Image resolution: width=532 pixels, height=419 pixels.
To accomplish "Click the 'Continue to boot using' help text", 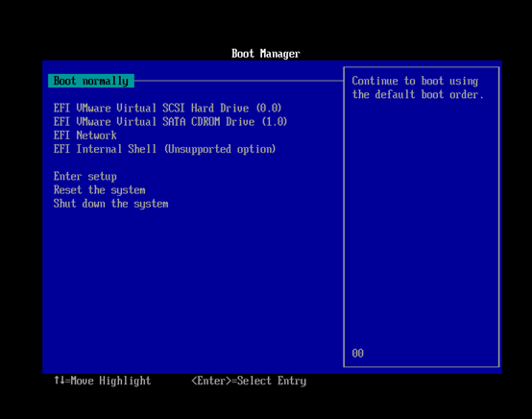I will [x=415, y=81].
